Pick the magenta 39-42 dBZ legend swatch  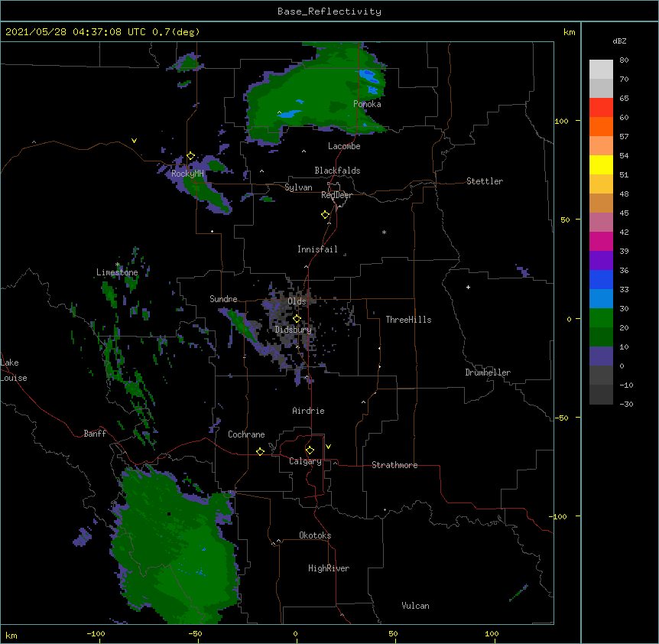click(x=601, y=241)
